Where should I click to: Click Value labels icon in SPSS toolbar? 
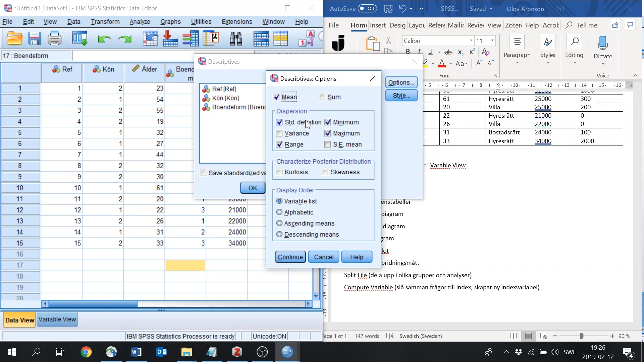[306, 39]
